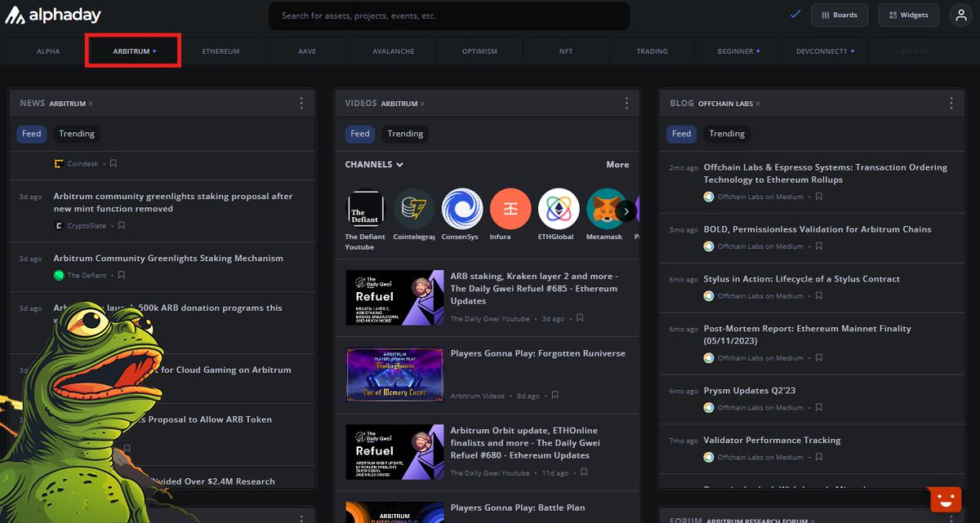Open the Refuel #685 video thumbnail
This screenshot has width=980, height=523.
(394, 298)
